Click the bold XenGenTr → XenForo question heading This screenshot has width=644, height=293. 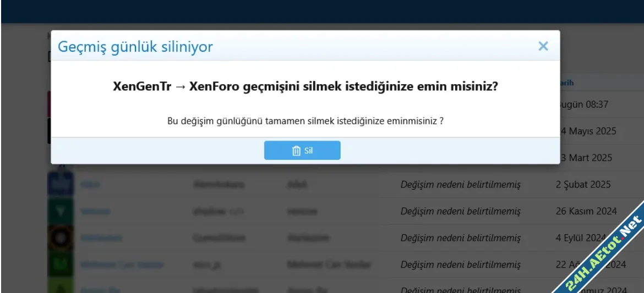[x=305, y=87]
